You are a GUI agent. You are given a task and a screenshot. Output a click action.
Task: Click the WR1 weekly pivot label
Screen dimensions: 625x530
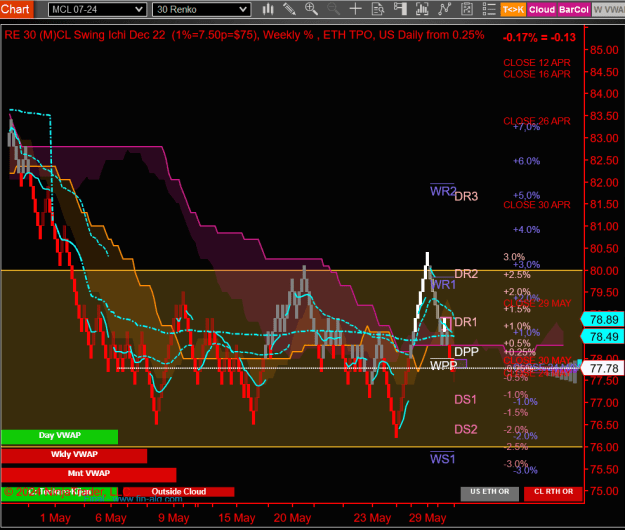pos(443,285)
